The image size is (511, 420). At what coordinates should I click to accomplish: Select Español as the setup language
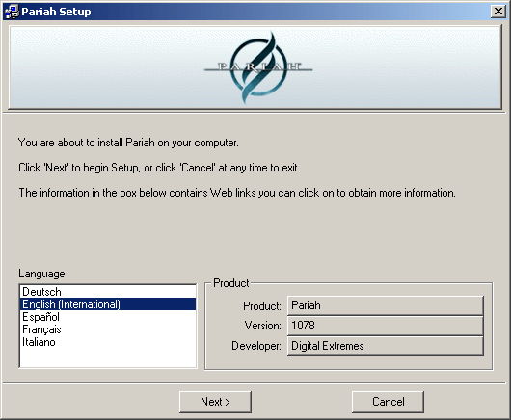[108, 317]
